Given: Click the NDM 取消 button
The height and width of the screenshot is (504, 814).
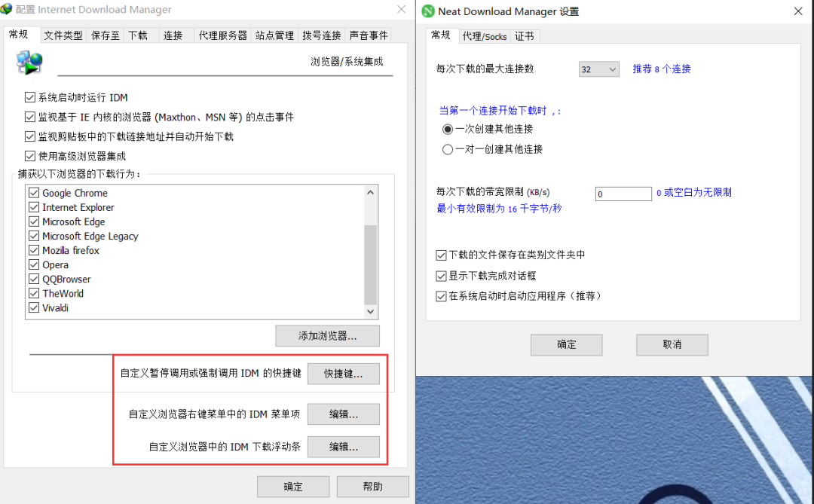Looking at the screenshot, I should [x=672, y=345].
